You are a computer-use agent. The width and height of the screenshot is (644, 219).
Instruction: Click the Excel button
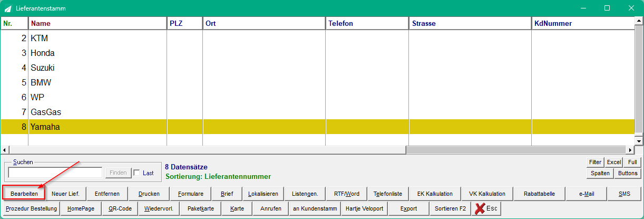613,162
